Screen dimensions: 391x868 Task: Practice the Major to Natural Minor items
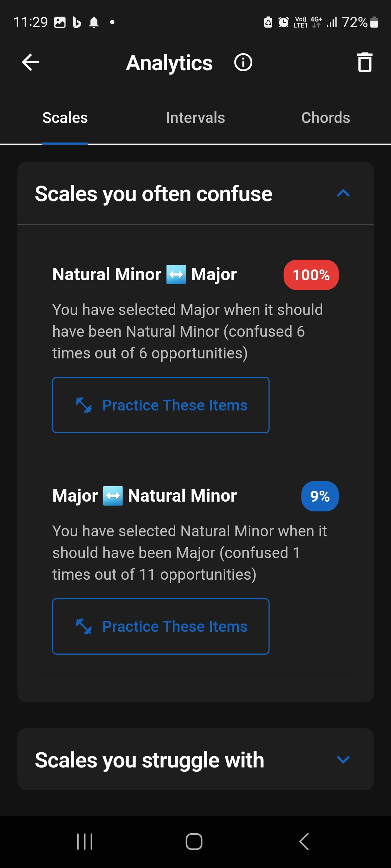(x=161, y=626)
